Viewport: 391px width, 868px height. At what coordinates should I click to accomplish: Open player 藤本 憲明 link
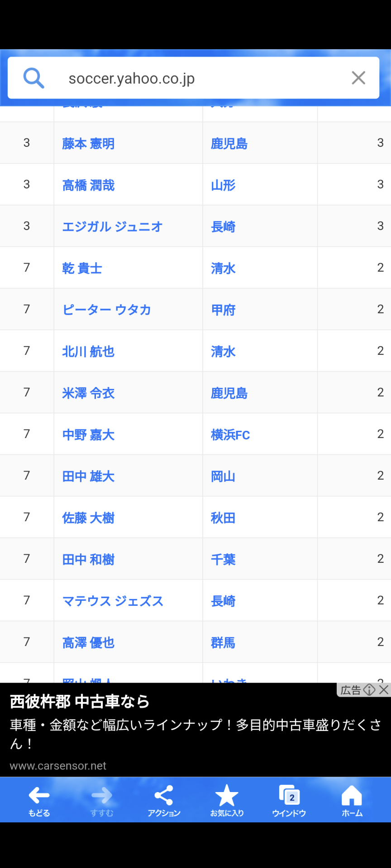88,143
